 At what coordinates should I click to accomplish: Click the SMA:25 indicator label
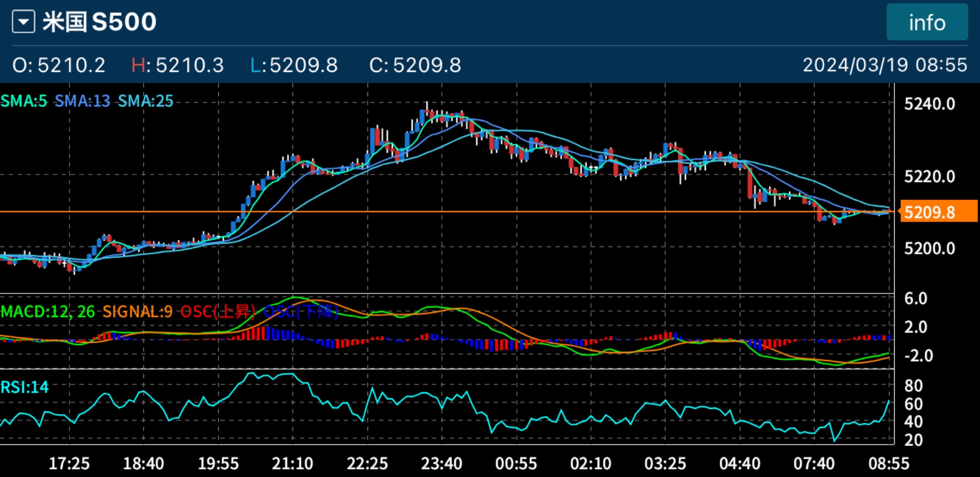coord(146,101)
